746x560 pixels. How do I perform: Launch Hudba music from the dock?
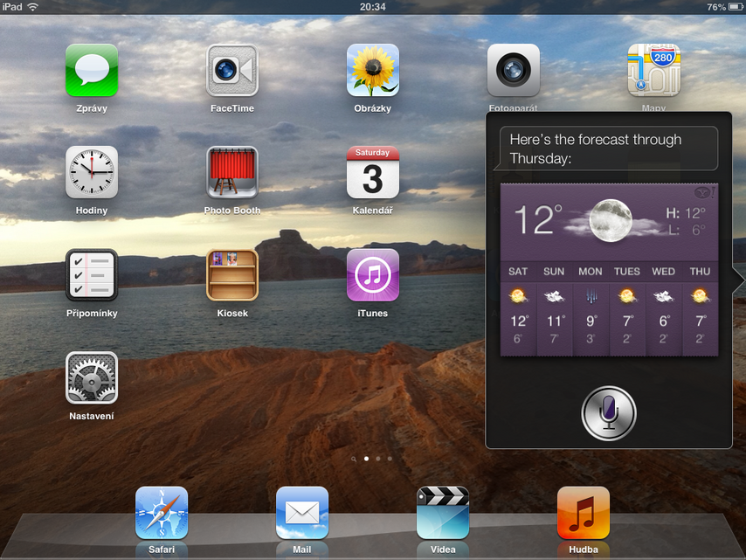point(583,512)
